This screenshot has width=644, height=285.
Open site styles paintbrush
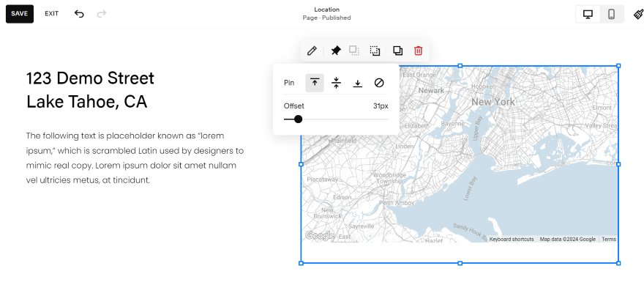(638, 15)
